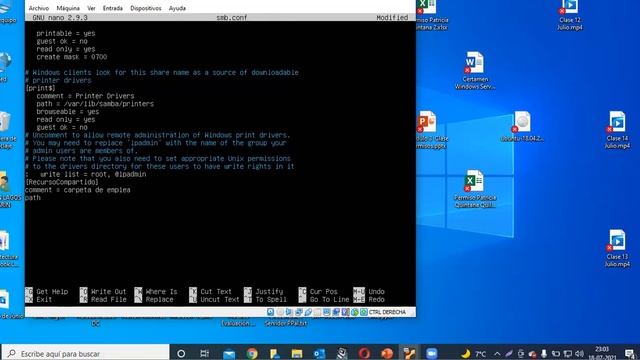Select Certamen Windows Serv... Word document icon
Viewport: 640px width, 360px height.
[475, 70]
